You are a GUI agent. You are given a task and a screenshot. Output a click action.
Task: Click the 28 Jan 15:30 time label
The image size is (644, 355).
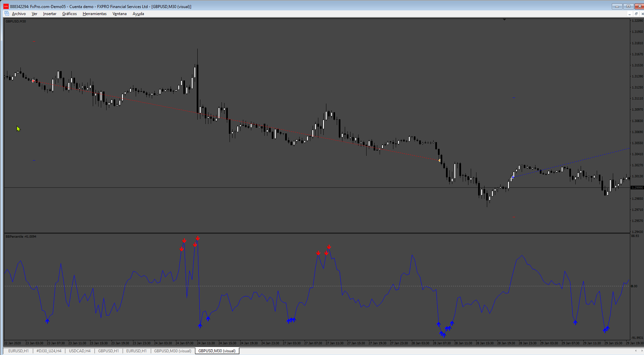[x=485, y=343]
